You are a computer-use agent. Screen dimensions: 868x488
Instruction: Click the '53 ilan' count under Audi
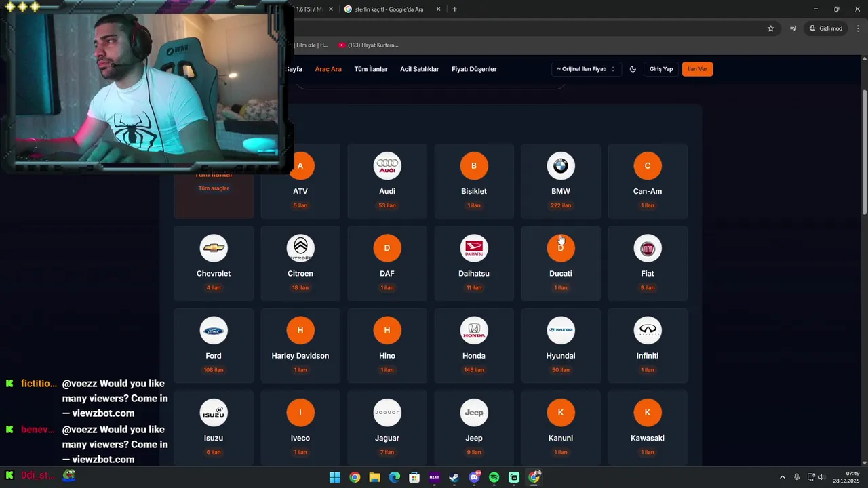(x=387, y=205)
